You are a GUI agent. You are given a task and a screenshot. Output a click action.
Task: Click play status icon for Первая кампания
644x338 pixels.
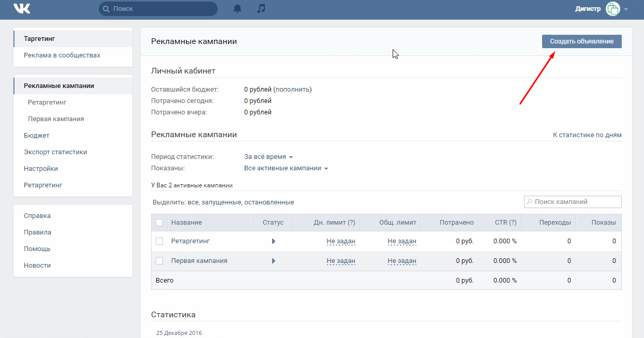(273, 261)
